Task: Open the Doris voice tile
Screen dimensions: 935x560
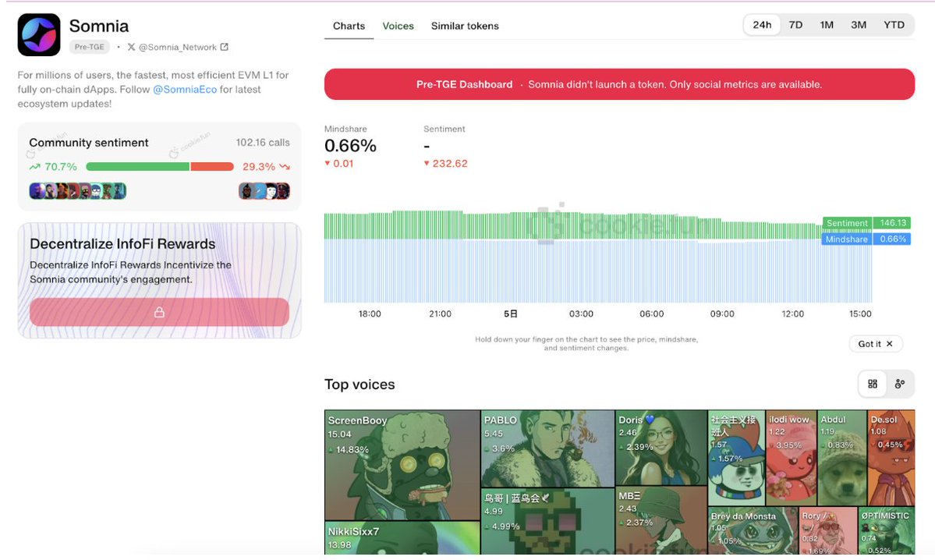Action: pos(661,448)
